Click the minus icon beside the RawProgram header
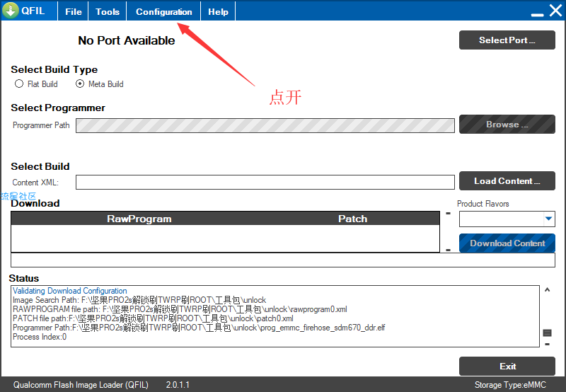Viewport: 566px width, 392px height. click(448, 213)
